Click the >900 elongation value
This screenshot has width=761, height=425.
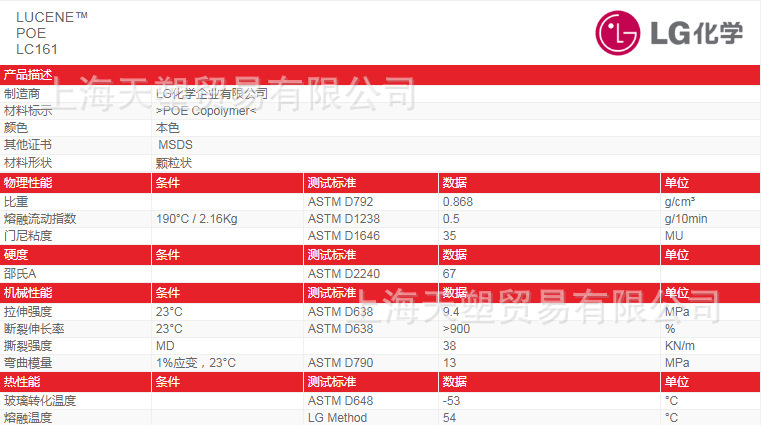point(456,328)
